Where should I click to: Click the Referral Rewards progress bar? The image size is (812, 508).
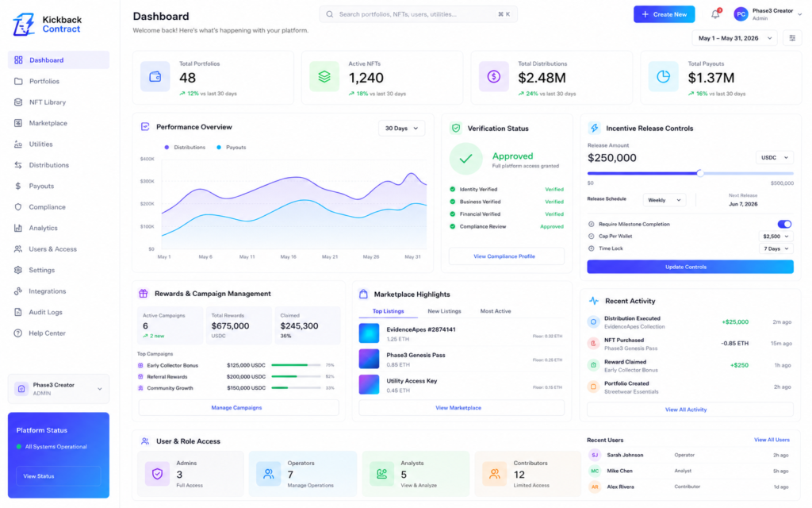tap(295, 377)
